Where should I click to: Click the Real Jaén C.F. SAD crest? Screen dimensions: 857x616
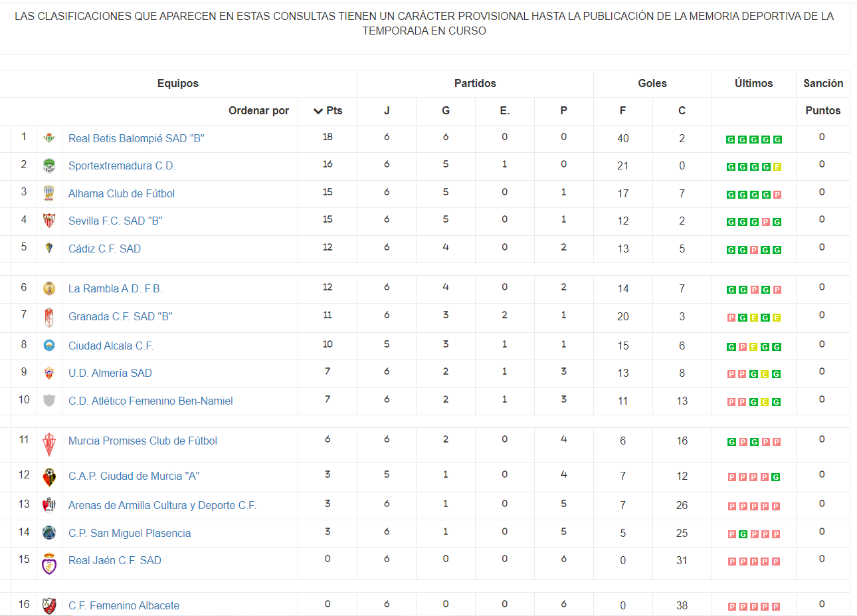point(49,564)
